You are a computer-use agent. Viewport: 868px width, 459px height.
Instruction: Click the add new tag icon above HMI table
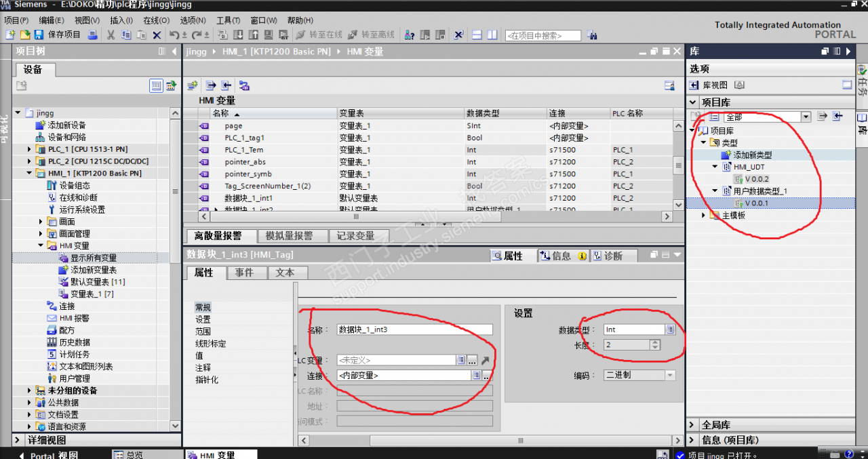click(x=192, y=85)
